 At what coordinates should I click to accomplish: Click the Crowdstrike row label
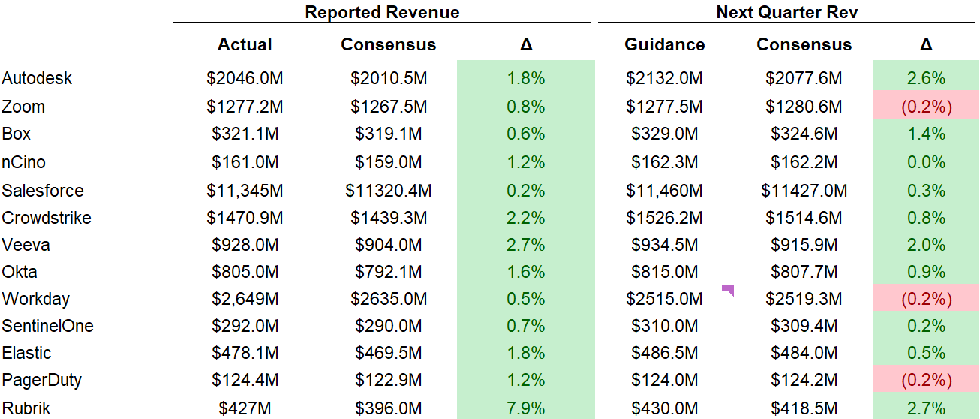tap(47, 218)
